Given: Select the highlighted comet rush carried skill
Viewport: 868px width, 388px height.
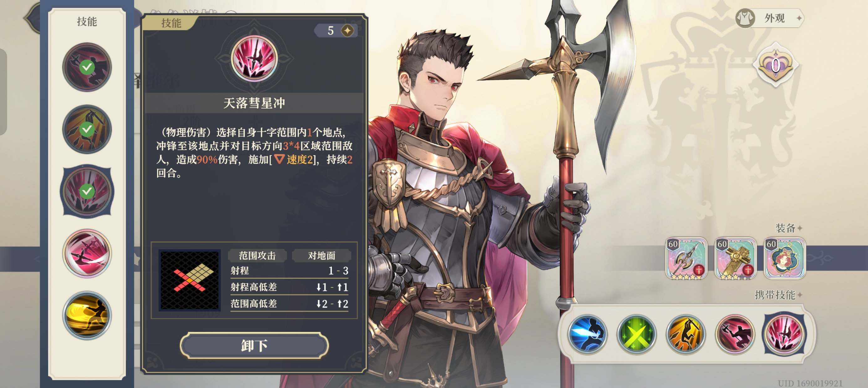Looking at the screenshot, I should 784,334.
